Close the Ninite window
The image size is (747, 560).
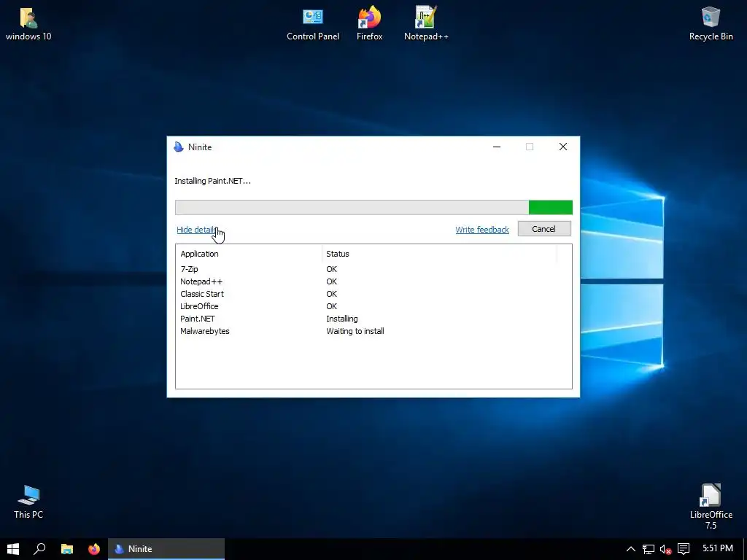(x=563, y=147)
